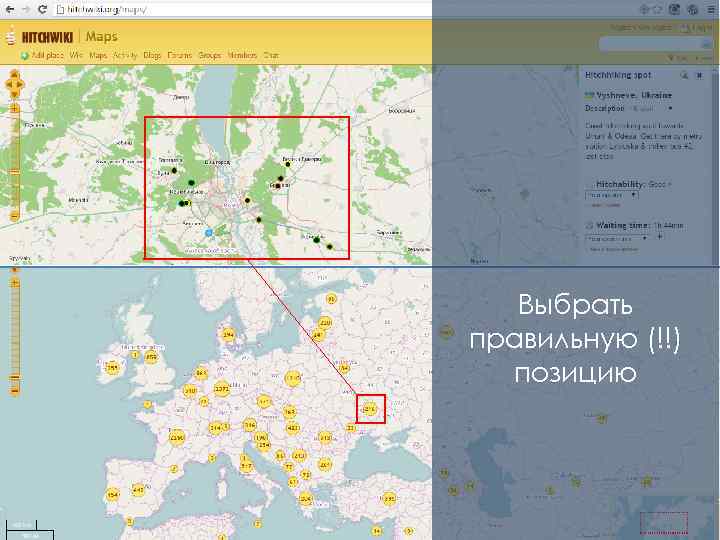Image resolution: width=720 pixels, height=540 pixels.
Task: Click the search submit button
Action: pyautogui.click(x=706, y=44)
